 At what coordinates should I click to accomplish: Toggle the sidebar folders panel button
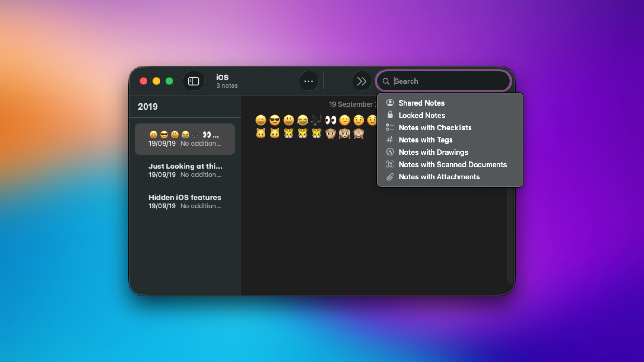click(x=194, y=81)
